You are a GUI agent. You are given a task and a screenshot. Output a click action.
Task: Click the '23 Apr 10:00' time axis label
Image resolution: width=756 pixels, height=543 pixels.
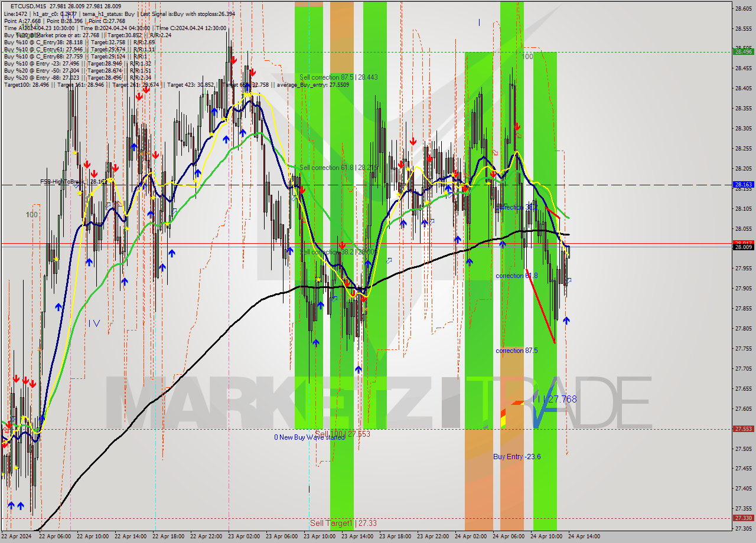(x=320, y=537)
